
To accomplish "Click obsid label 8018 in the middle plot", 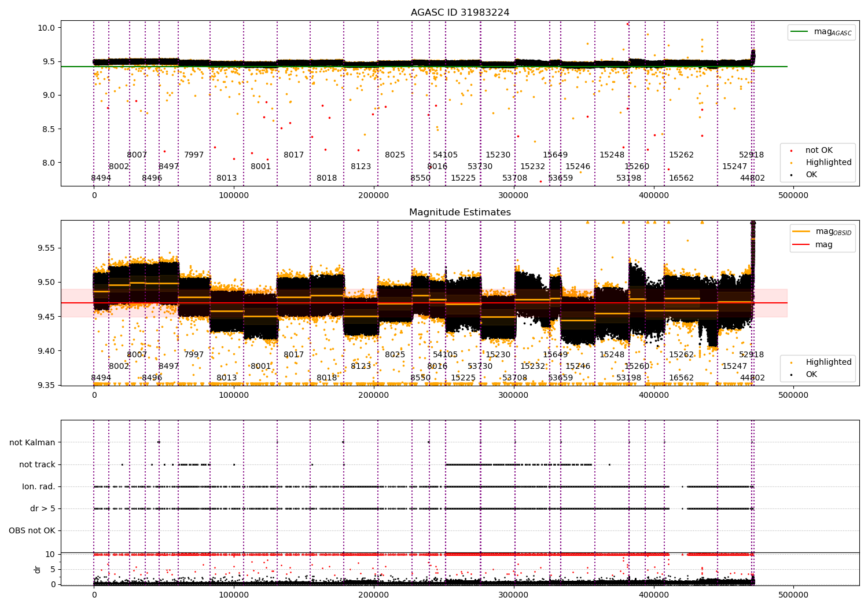I will 327,378.
